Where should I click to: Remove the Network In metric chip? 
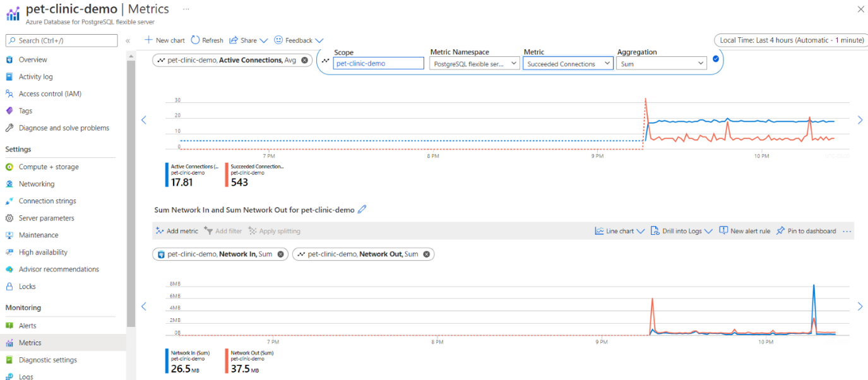(x=281, y=254)
